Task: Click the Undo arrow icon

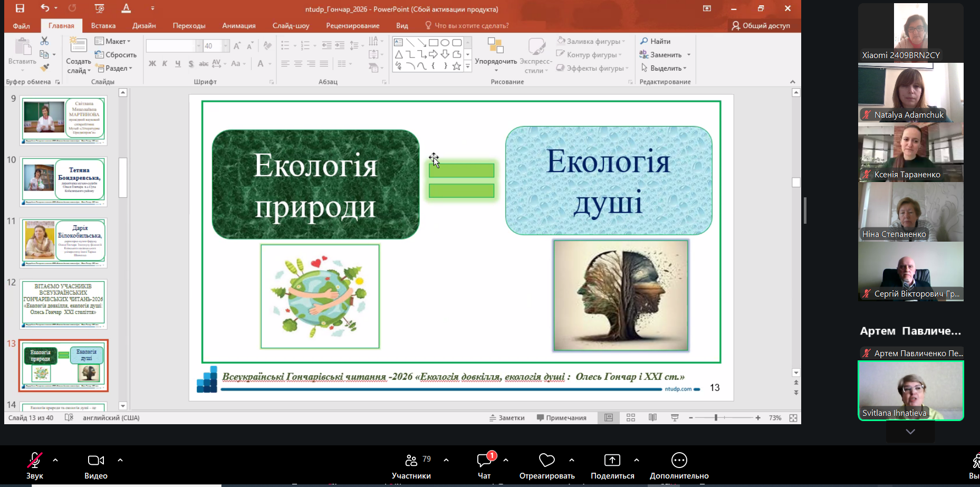Action: [45, 8]
